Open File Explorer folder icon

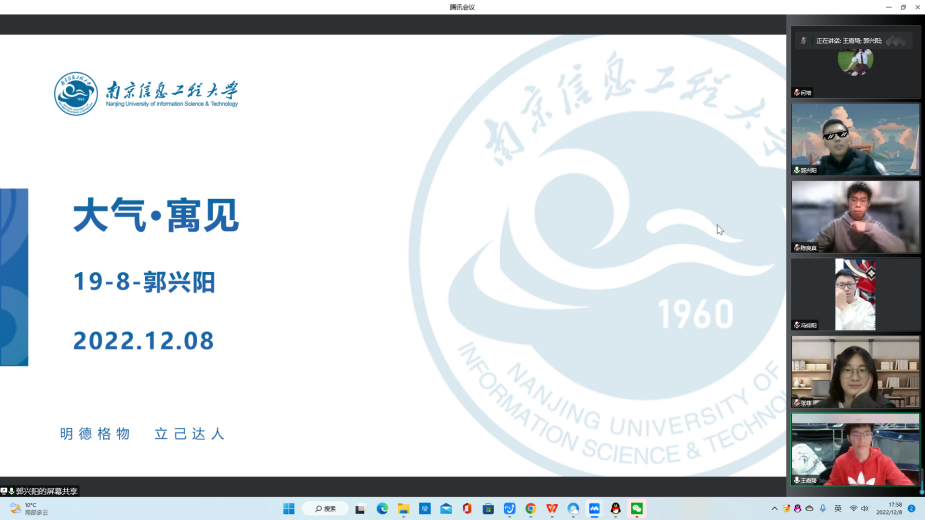pos(404,509)
